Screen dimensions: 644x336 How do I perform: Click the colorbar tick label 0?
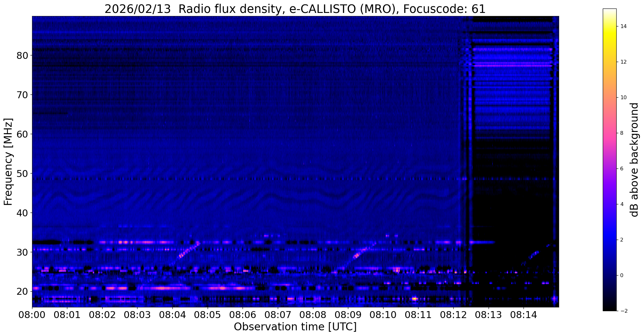pos(621,276)
